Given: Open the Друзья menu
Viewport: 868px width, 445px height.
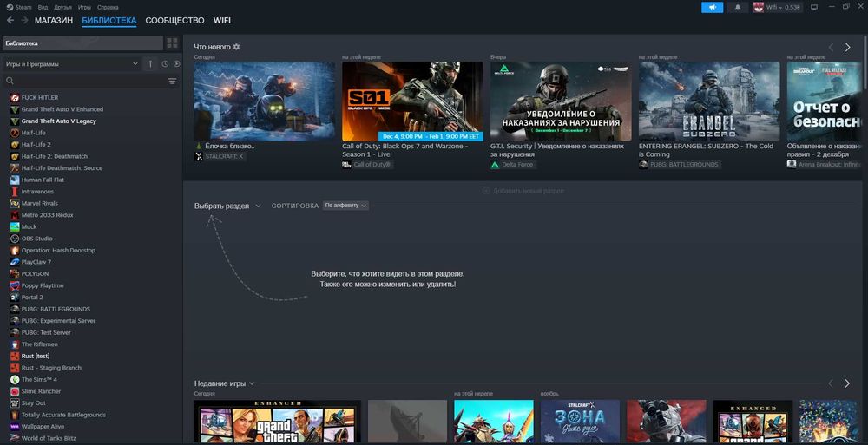Looking at the screenshot, I should coord(63,7).
